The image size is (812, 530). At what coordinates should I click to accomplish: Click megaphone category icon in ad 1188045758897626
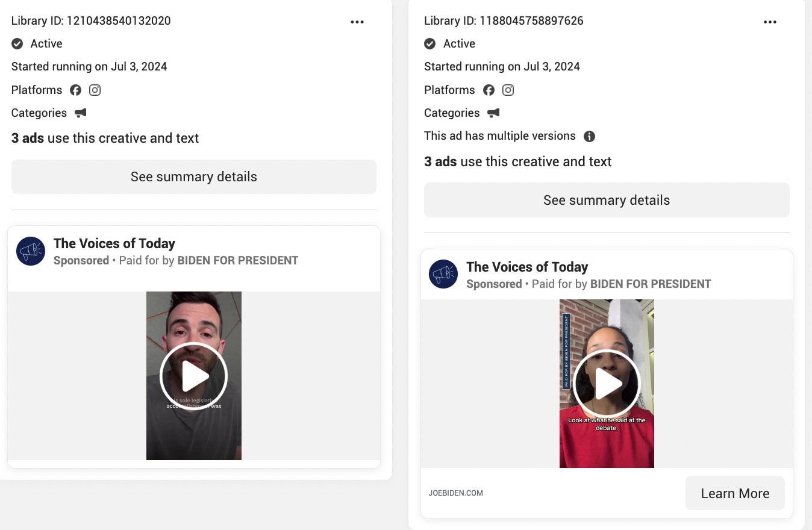(493, 113)
